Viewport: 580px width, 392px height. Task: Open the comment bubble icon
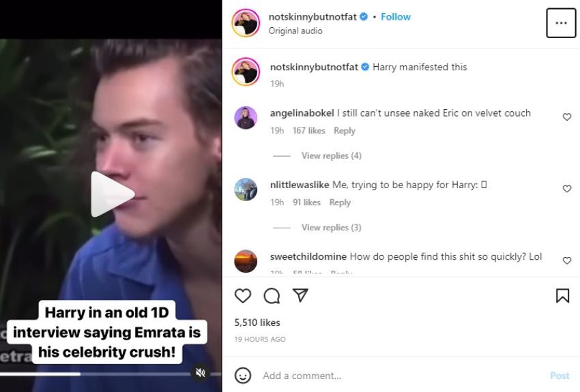[272, 295]
